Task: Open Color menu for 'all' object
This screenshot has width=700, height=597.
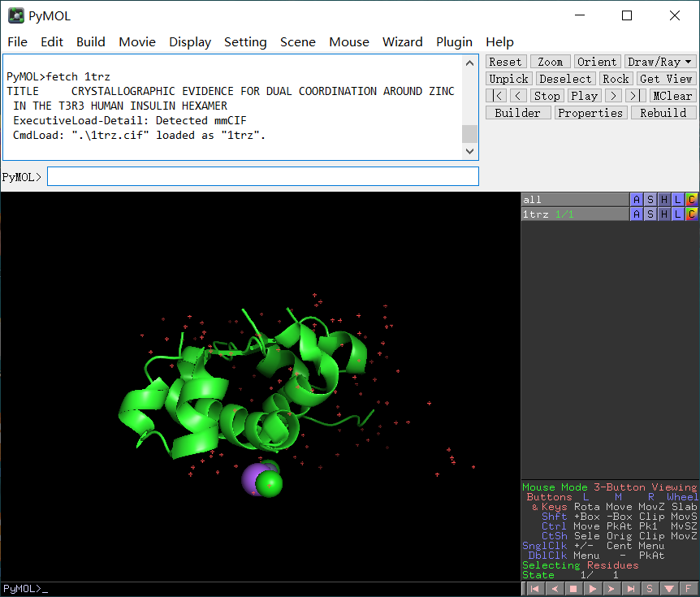Action: click(x=692, y=200)
